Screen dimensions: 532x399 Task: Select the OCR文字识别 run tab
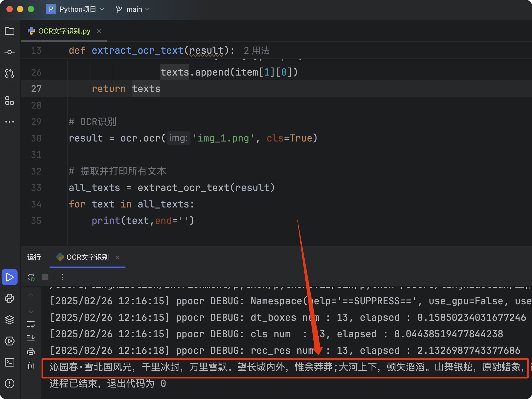(87, 257)
